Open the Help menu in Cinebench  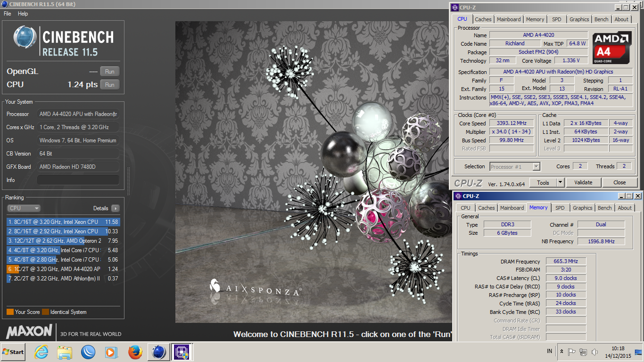point(23,14)
